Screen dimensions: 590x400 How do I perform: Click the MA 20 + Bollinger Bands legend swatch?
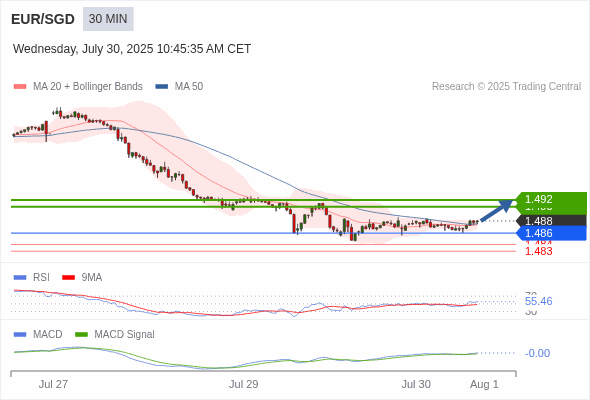(x=20, y=87)
